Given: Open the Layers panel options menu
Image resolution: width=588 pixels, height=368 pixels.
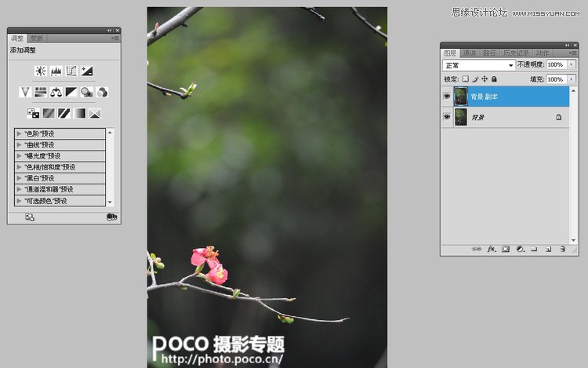Looking at the screenshot, I should 572,53.
